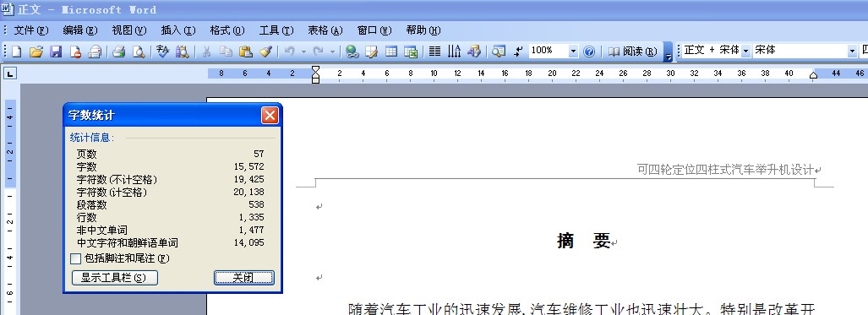The width and height of the screenshot is (868, 315).
Task: Click the 中文字符和朝鲜语单词 14,095 row
Action: pyautogui.click(x=170, y=243)
